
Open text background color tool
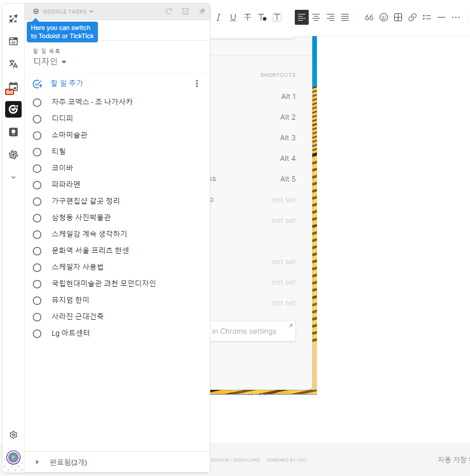[x=277, y=18]
